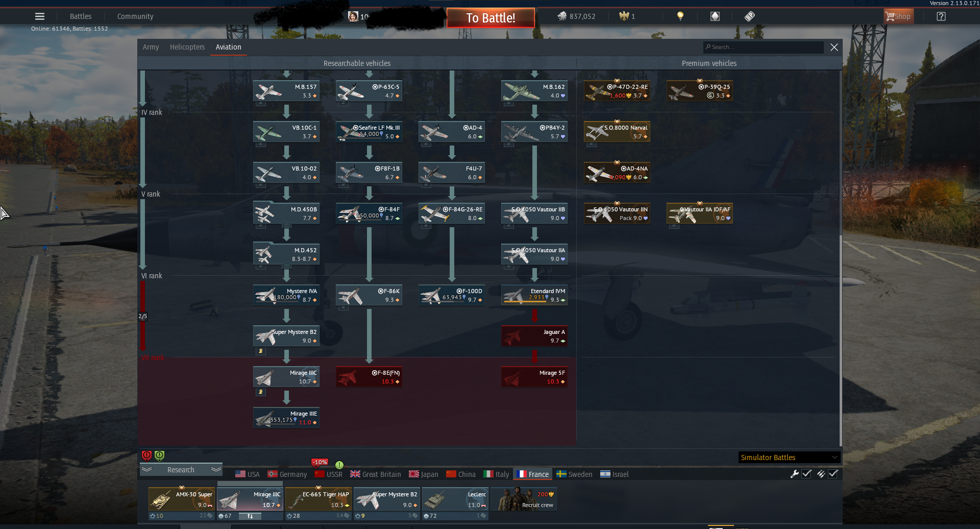Open the Battles top menu
Viewport: 980px width, 529px height.
point(81,16)
